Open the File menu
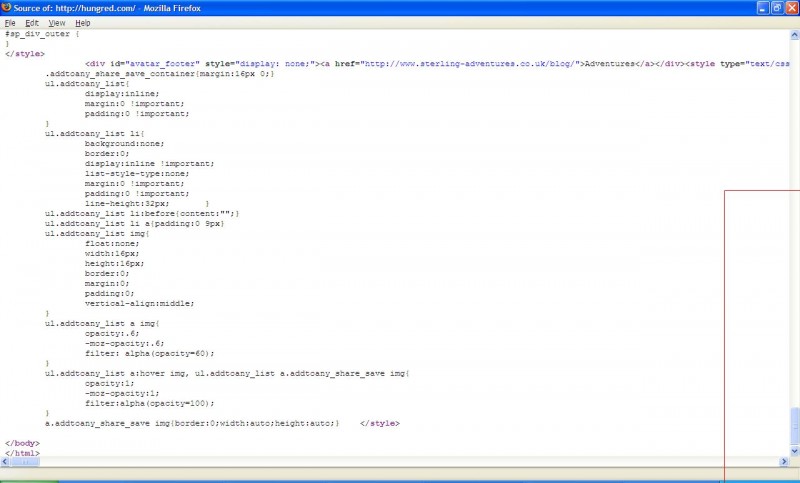 point(10,22)
